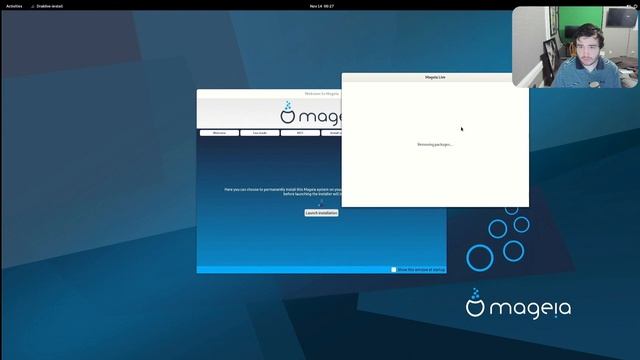Select the Welcome tab in Welcome to Mageia
The image size is (640, 360).
click(x=219, y=133)
